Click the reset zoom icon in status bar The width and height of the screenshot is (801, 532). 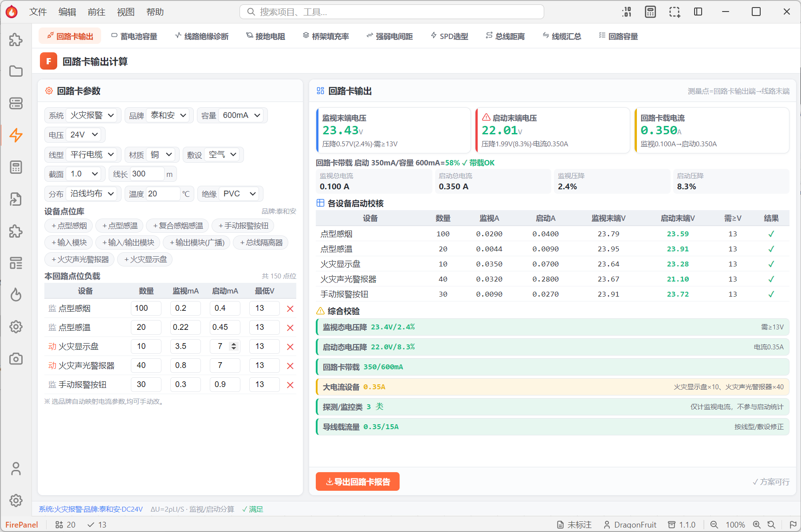[772, 524]
